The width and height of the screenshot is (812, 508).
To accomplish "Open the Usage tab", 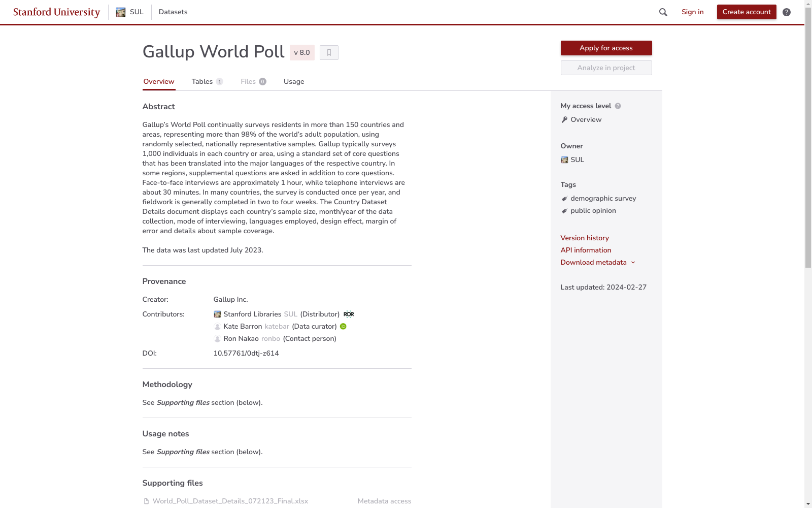I will coord(294,82).
